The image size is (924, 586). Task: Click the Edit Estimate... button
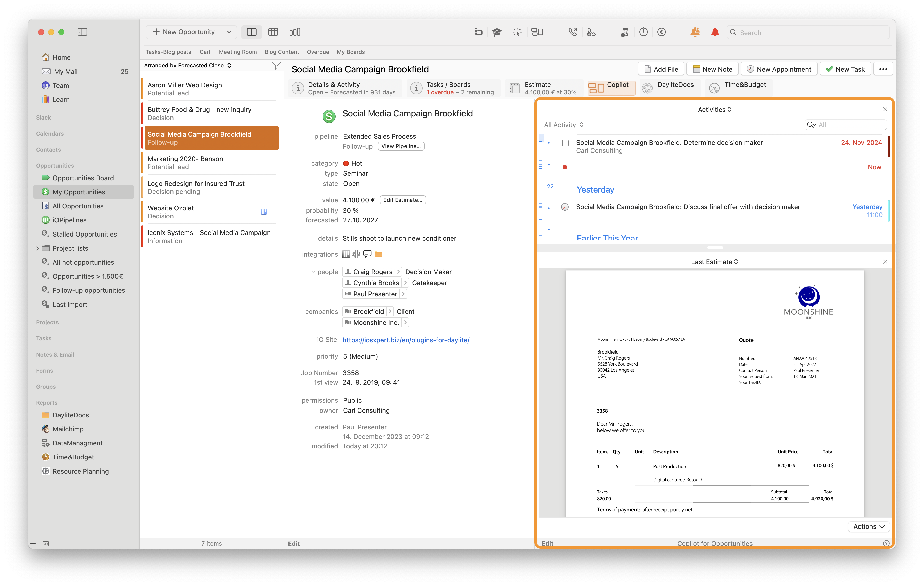402,200
